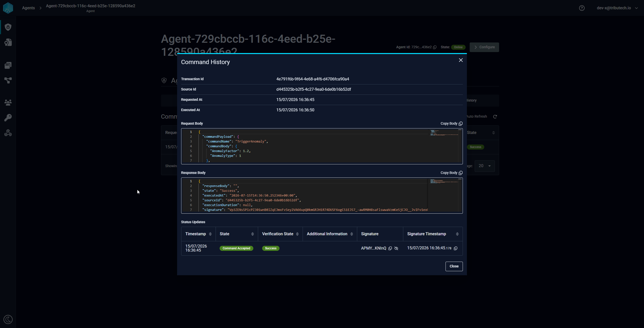Open the users group sidebar icon
644x328 pixels.
[8, 102]
